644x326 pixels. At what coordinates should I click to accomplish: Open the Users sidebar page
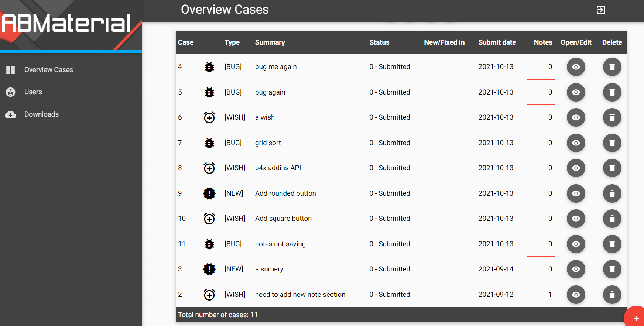[x=33, y=92]
